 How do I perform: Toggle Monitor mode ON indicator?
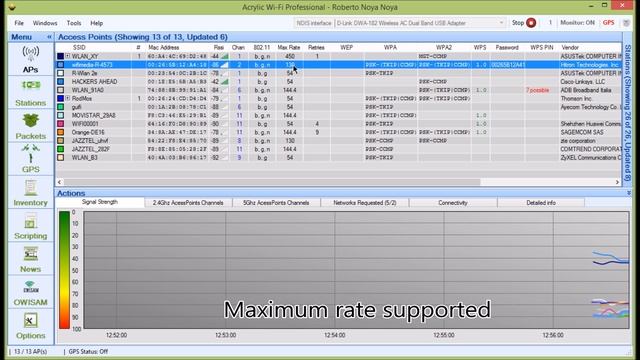coord(577,23)
